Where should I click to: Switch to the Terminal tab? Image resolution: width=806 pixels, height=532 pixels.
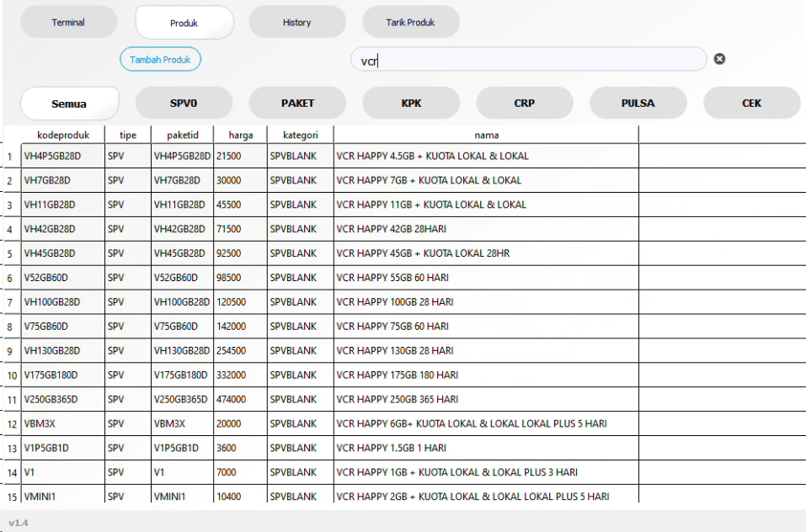pos(68,21)
